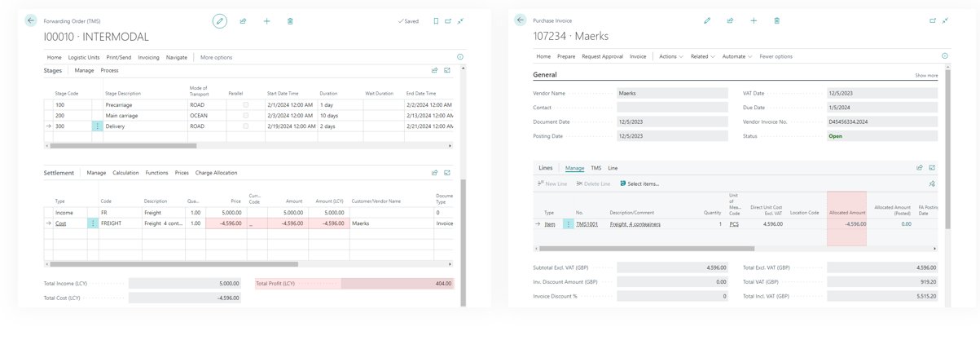Open item link TMS1001 in invoice lines
The image size is (980, 349).
tap(587, 223)
